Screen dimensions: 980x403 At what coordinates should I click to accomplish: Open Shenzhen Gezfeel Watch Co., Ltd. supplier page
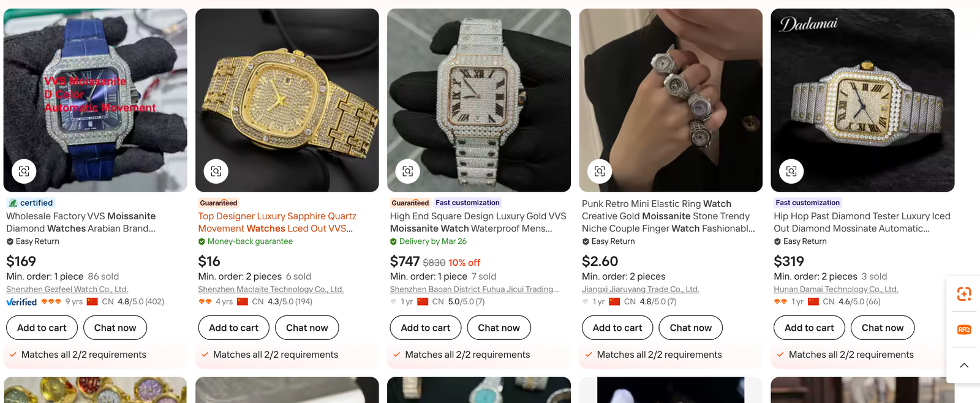click(67, 289)
